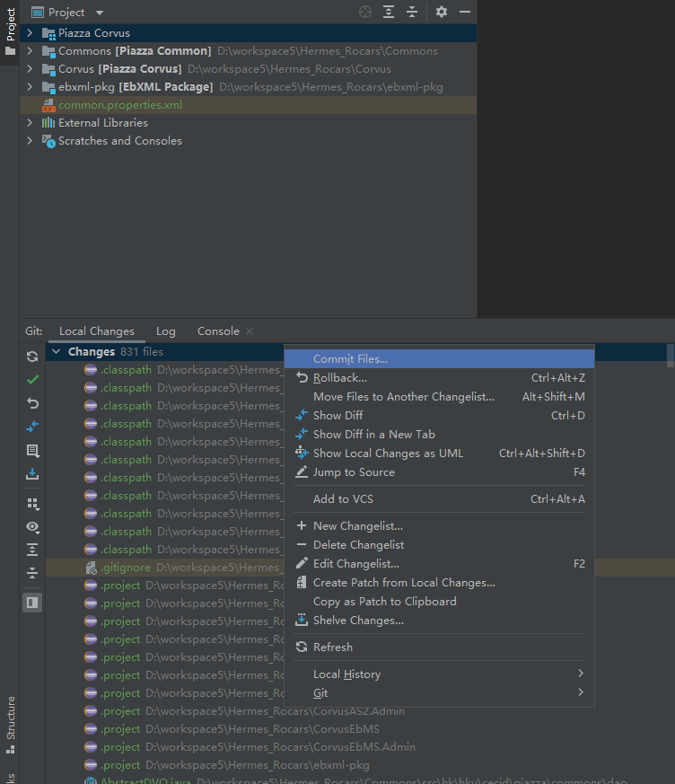Expand External Libraries node

30,123
